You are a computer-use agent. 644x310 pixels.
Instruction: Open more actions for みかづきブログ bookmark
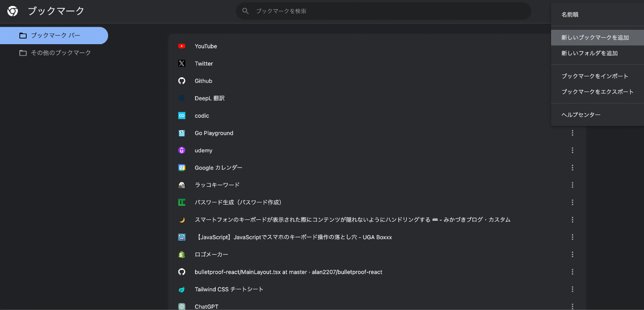[573, 220]
